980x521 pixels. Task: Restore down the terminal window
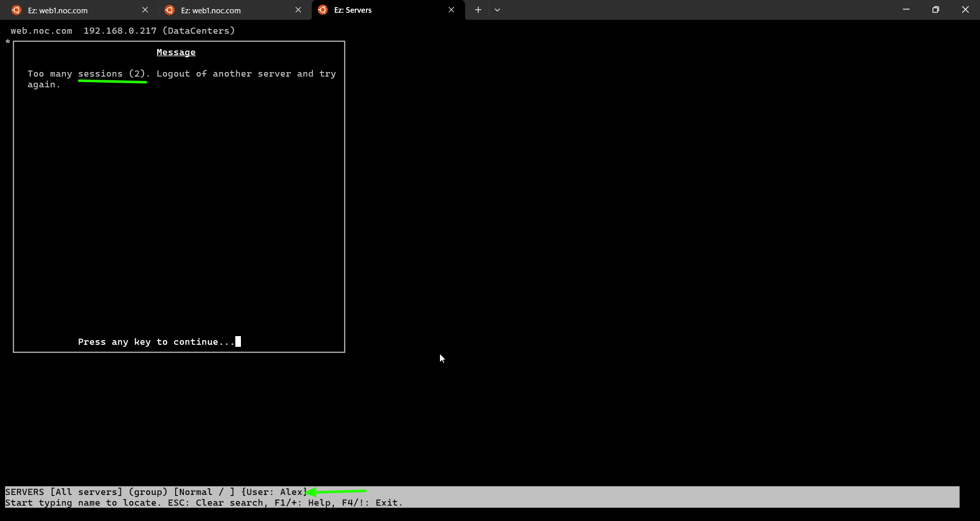coord(936,10)
